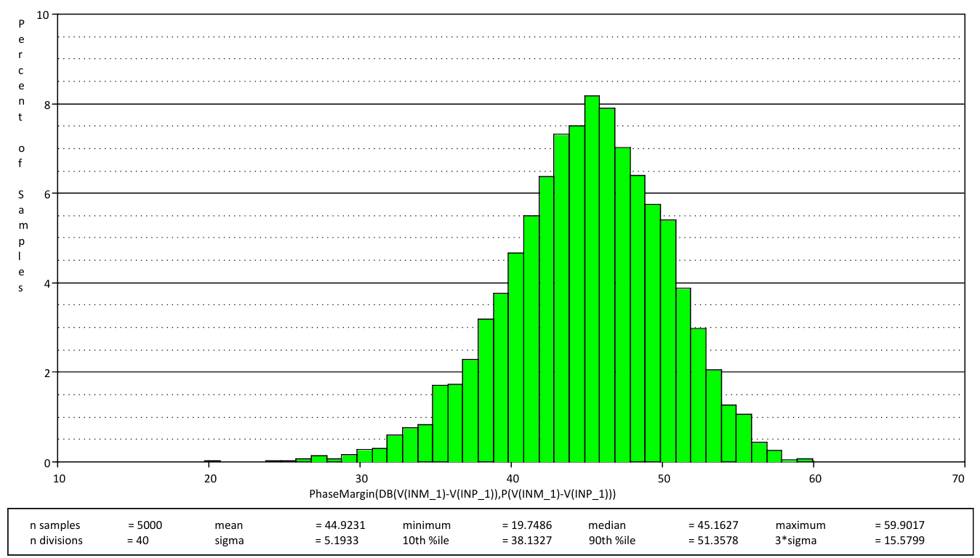
Task: Click the minimum value "= 19.7486"
Action: (x=526, y=525)
